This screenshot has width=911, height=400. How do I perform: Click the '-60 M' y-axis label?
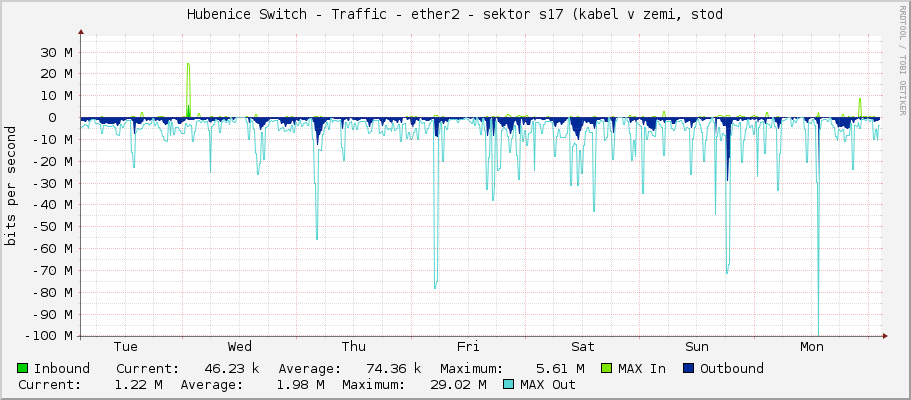52,248
